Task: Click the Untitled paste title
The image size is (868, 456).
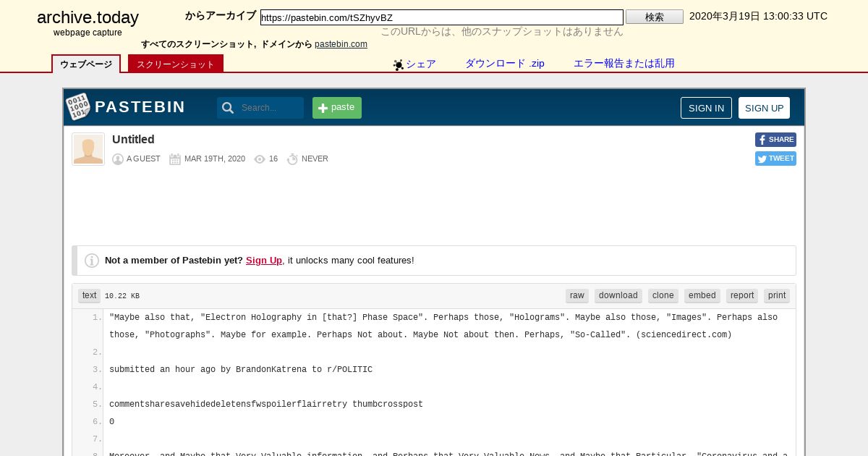Action: coord(133,140)
